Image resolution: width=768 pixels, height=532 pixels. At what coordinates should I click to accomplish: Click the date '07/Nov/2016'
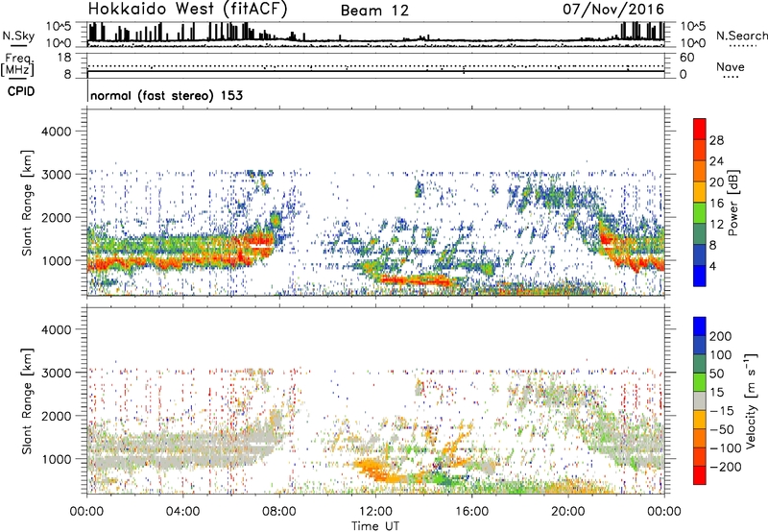[x=613, y=10]
